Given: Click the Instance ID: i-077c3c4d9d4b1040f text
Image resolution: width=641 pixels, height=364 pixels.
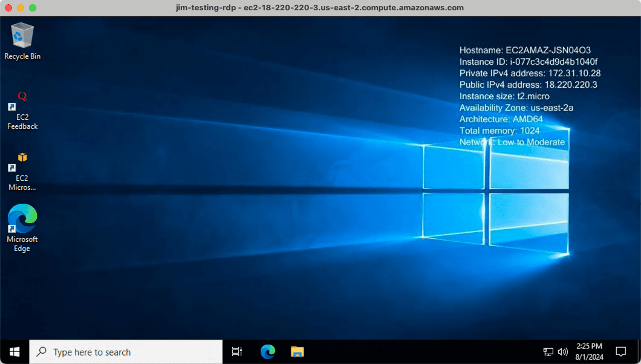Looking at the screenshot, I should pos(528,62).
